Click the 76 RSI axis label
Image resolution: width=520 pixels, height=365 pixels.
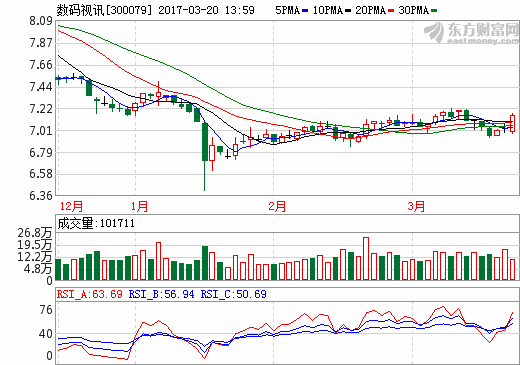coord(46,310)
